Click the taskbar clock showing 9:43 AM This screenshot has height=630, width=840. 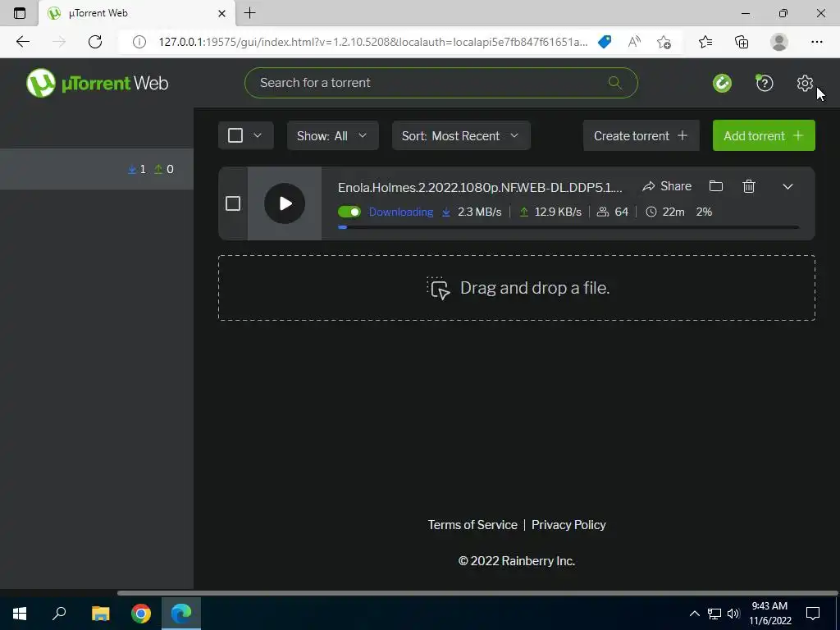pos(769,614)
